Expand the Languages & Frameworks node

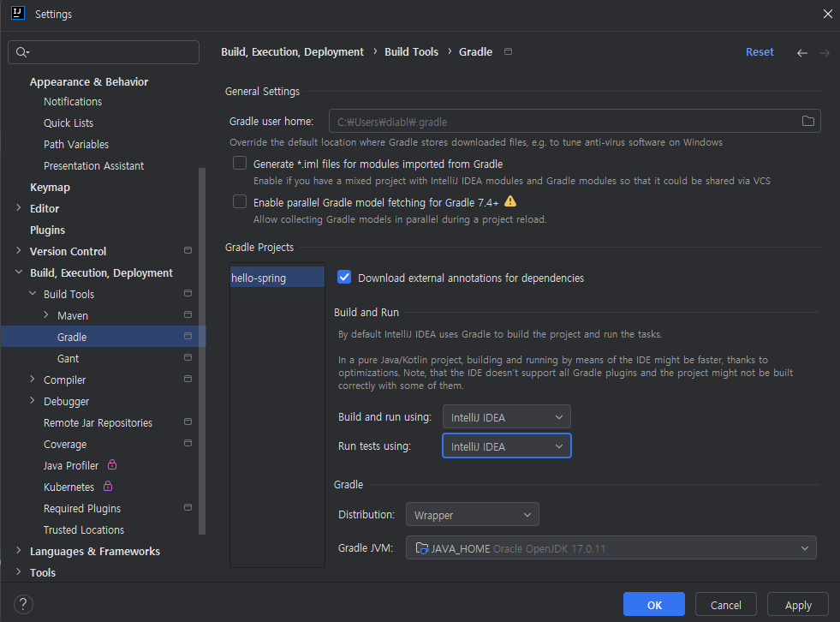19,551
